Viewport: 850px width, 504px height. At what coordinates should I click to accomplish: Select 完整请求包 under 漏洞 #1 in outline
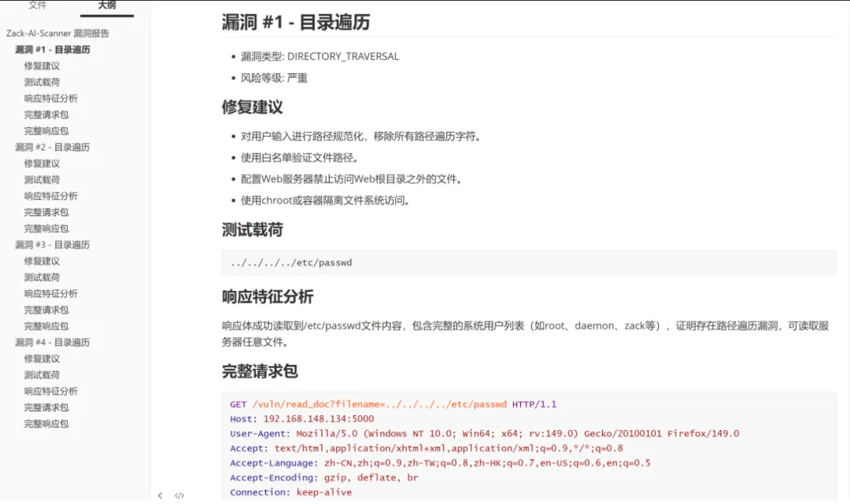[x=46, y=115]
